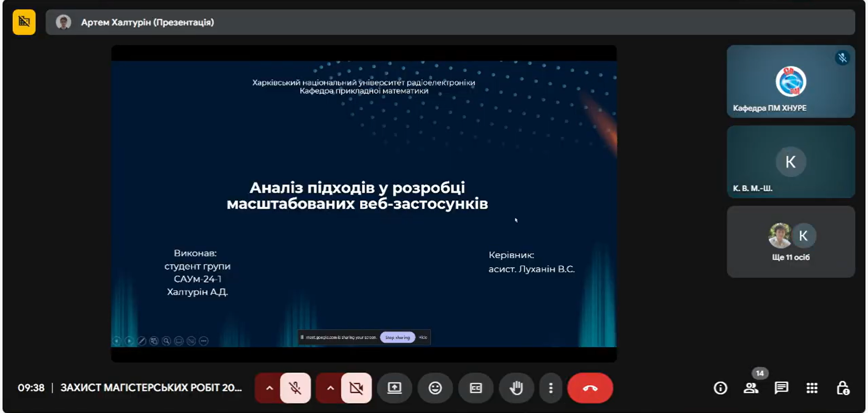Raise hand using the hand icon
The height and width of the screenshot is (413, 868).
(x=516, y=388)
